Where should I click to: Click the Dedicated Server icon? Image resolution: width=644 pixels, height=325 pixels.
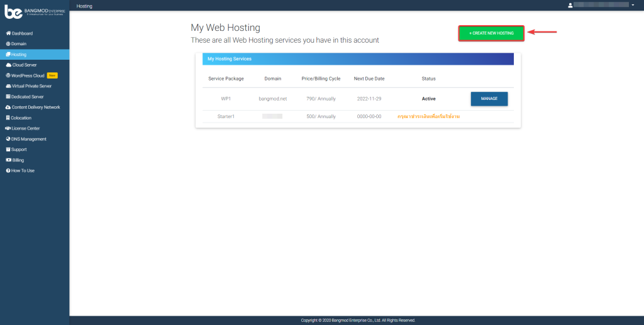[x=8, y=97]
